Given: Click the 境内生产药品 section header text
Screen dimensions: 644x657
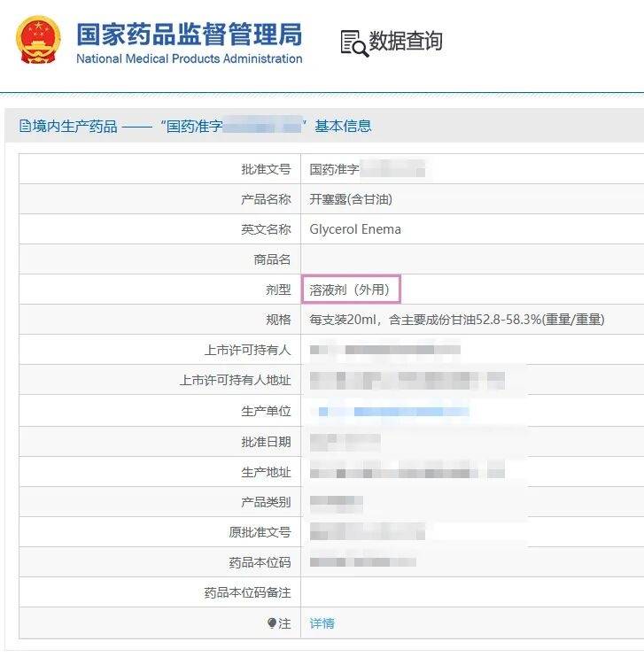Looking at the screenshot, I should click(x=74, y=126).
